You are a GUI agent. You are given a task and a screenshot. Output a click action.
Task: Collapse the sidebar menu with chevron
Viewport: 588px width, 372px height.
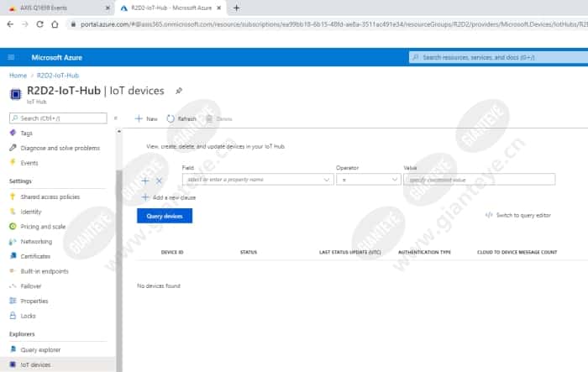[x=116, y=118]
